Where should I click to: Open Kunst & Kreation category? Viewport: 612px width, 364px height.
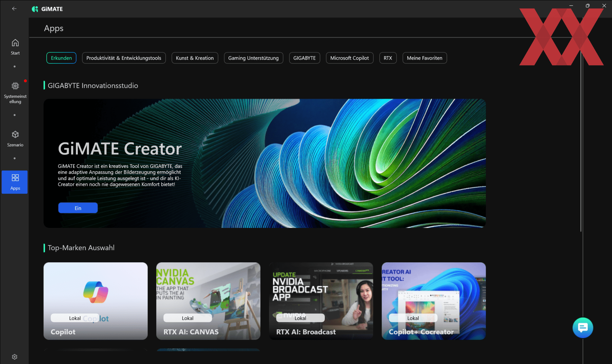pos(195,58)
